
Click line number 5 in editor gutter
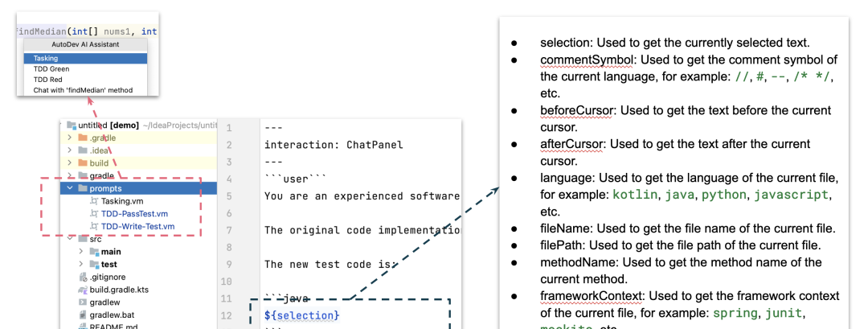pos(229,196)
